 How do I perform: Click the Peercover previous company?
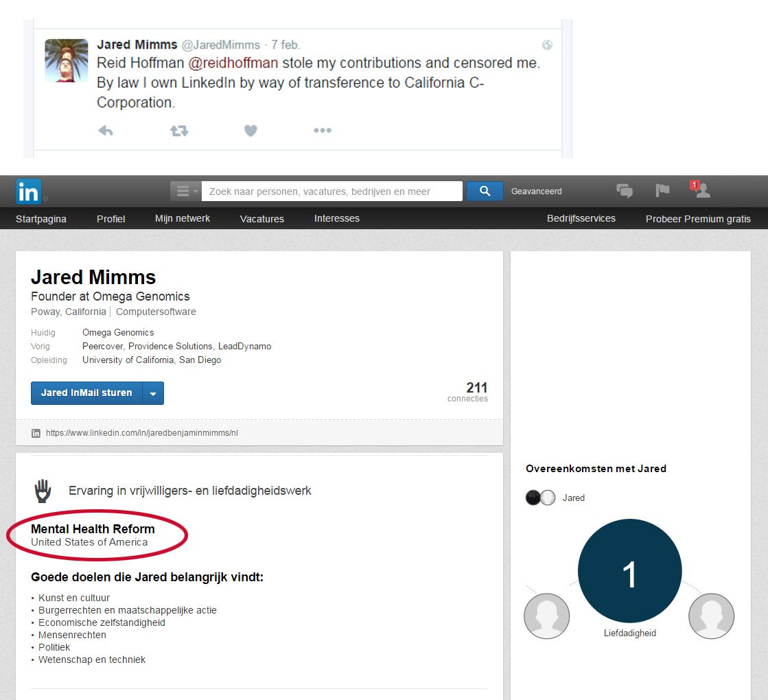point(102,347)
